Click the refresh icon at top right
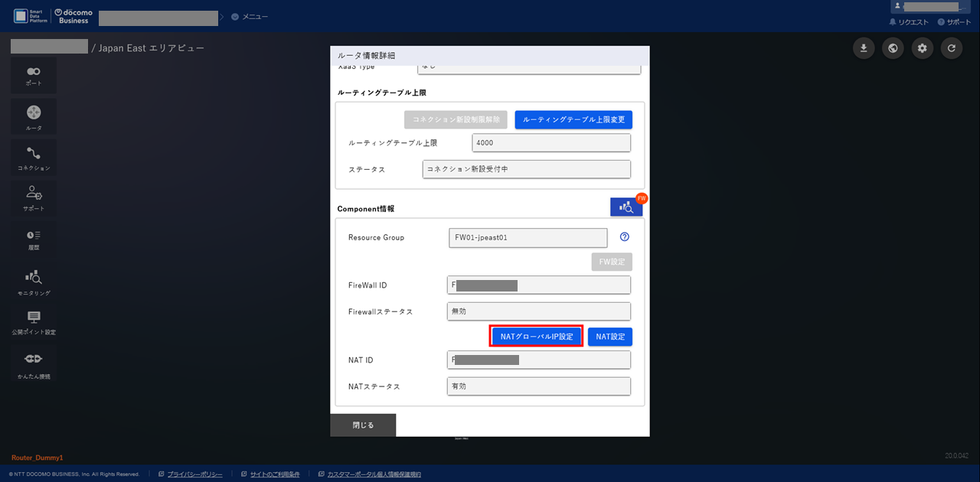The height and width of the screenshot is (482, 980). point(951,48)
